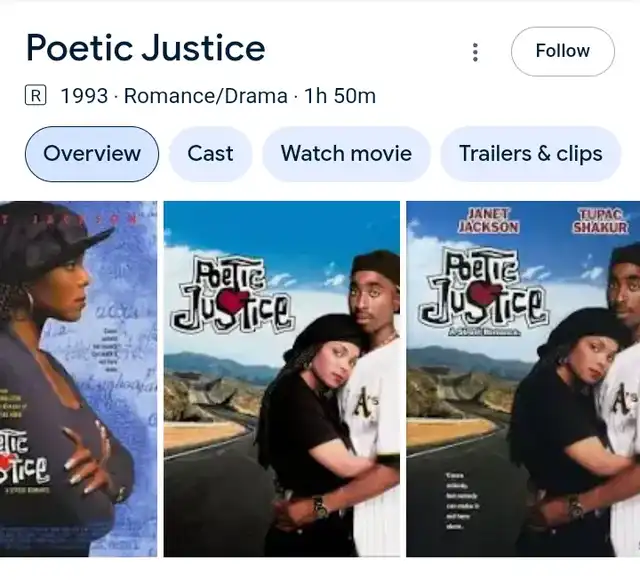Click the 1h 50m runtime text
This screenshot has width=640, height=584.
(x=340, y=96)
